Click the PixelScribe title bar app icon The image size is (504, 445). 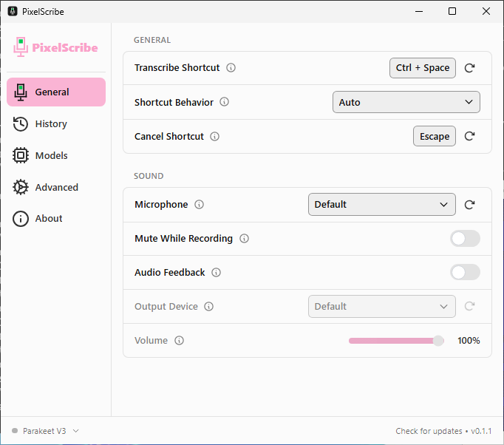click(13, 11)
